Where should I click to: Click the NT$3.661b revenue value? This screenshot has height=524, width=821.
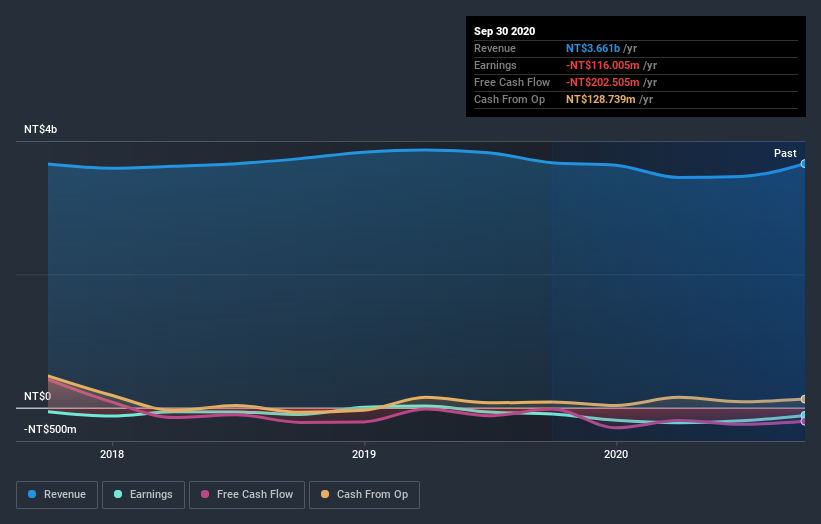593,48
